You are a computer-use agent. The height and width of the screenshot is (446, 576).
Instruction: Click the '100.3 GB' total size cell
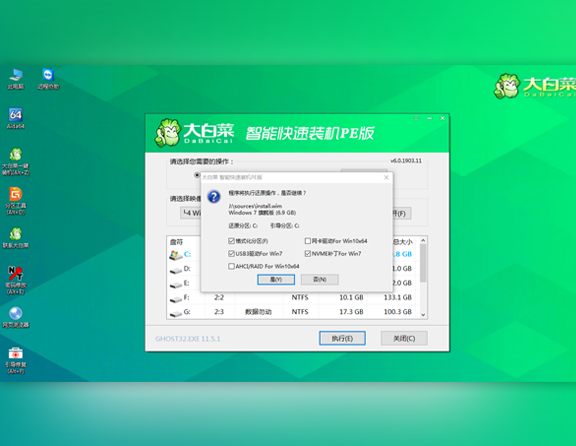coord(398,312)
